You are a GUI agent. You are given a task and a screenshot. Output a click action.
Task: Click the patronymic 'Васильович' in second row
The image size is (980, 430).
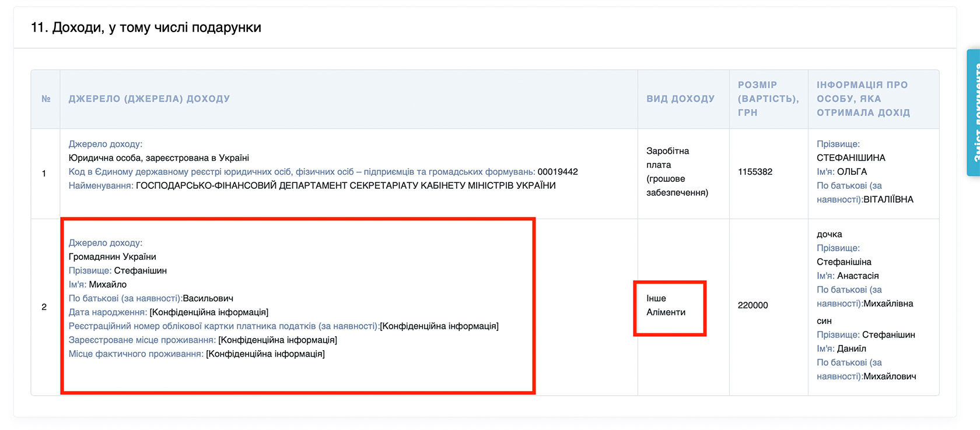[x=208, y=298]
